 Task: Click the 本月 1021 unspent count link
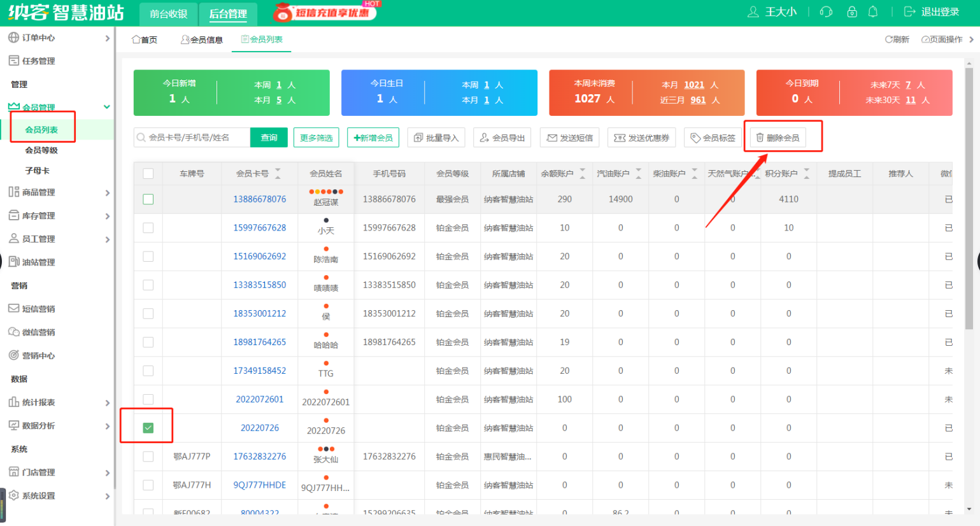pos(694,85)
